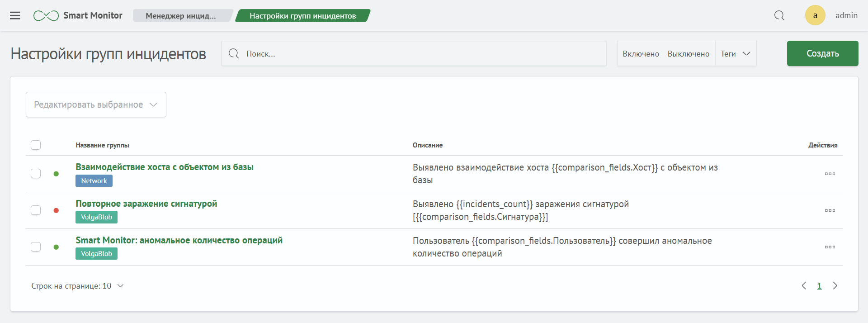Check the Взаимодействие хоста с объектом row
The width and height of the screenshot is (868, 323).
36,174
